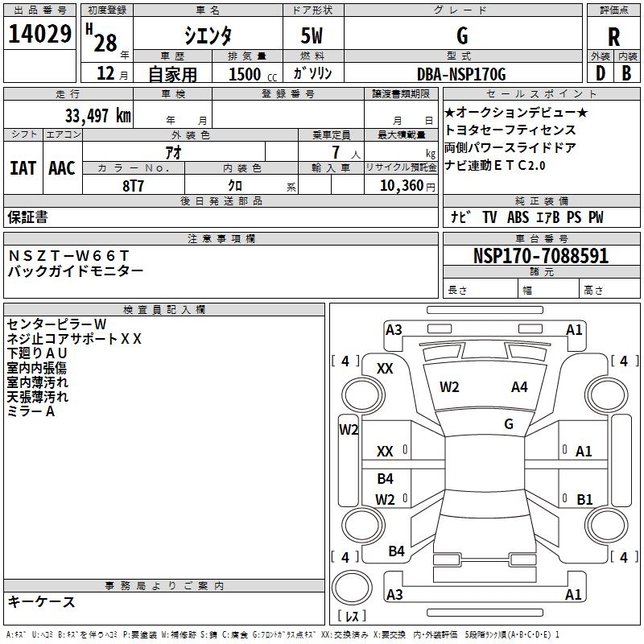Image resolution: width=644 pixels, height=644 pixels.
Task: Click the displacement 1500 cc value
Action: [253, 74]
